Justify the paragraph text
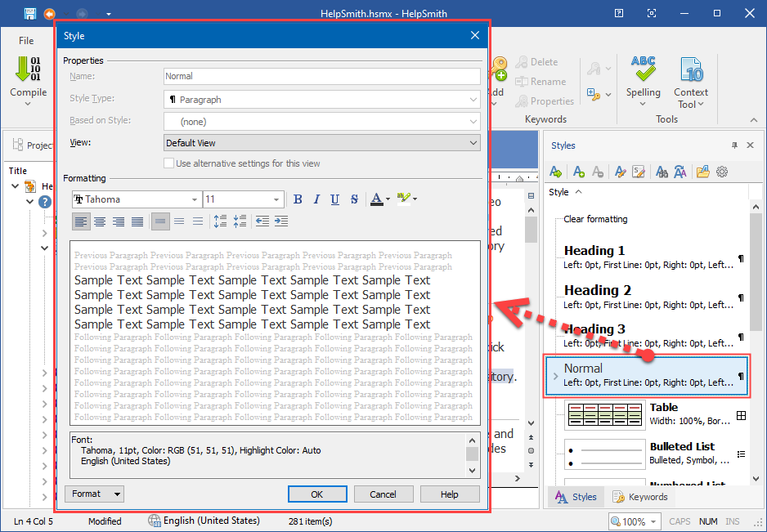The width and height of the screenshot is (767, 532). point(137,221)
